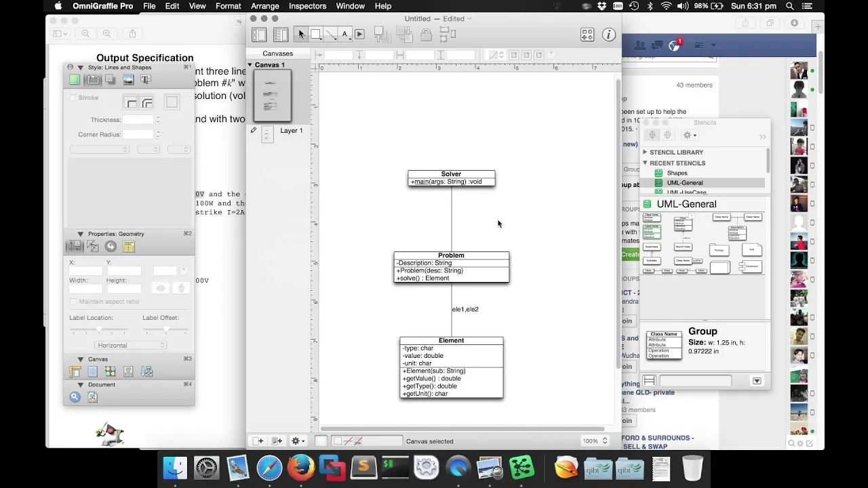This screenshot has width=868, height=488.
Task: Adjust the Label Location slider
Action: coord(98,329)
